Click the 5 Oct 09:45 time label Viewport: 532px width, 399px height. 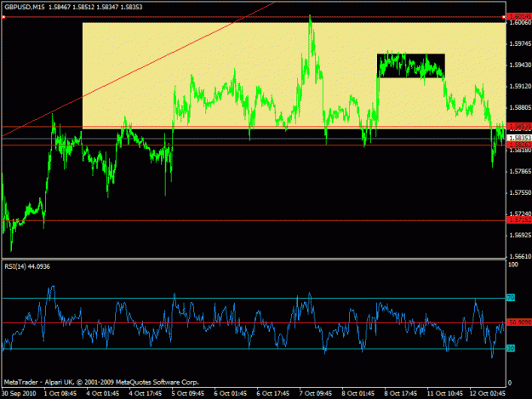pyautogui.click(x=187, y=393)
